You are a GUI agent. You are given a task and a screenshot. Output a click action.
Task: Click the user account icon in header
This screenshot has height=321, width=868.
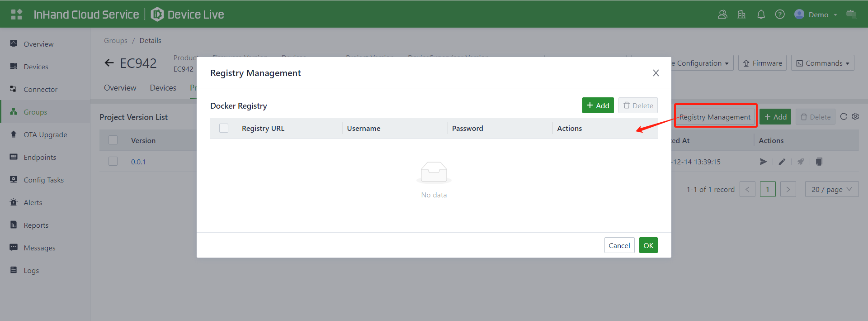(722, 14)
